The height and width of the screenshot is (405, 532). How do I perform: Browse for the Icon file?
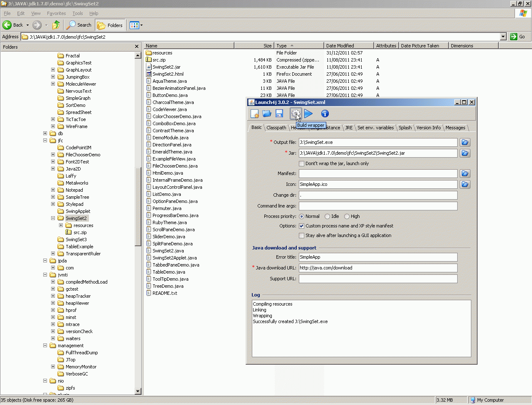(x=465, y=184)
